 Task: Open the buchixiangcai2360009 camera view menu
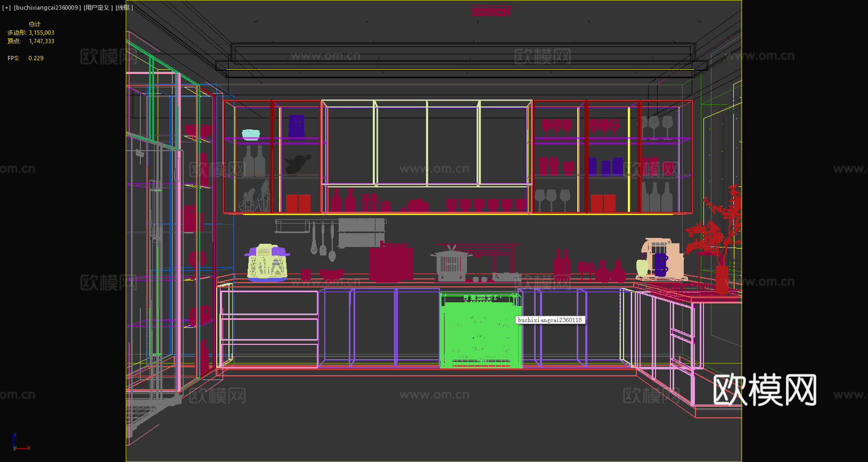pos(47,7)
